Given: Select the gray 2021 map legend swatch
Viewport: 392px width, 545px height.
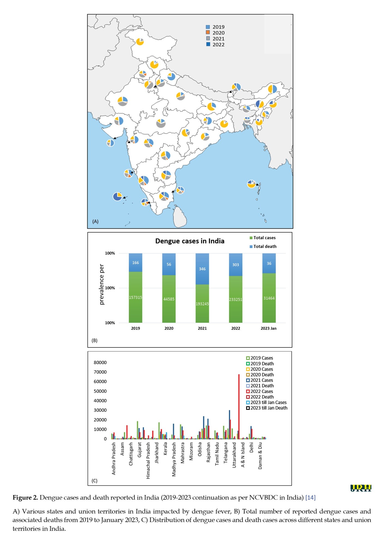Looking at the screenshot, I should tap(208, 38).
